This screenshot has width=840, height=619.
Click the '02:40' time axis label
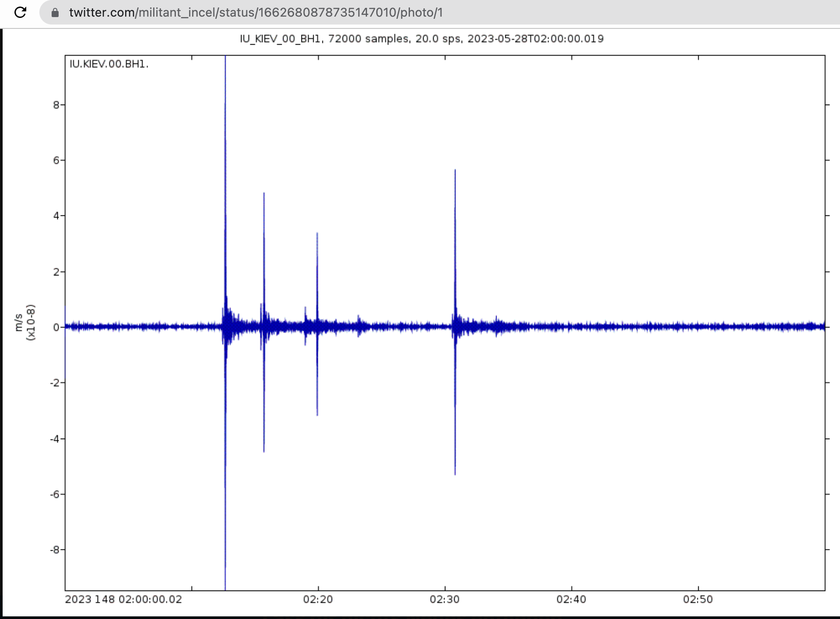tap(571, 599)
